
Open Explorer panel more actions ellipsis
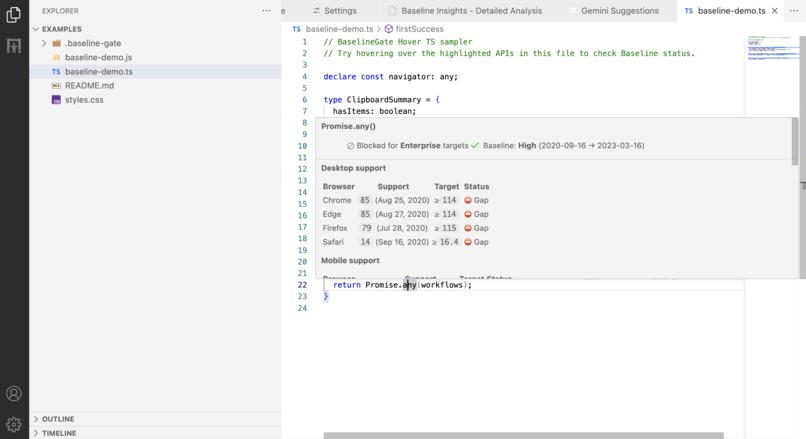tap(266, 11)
